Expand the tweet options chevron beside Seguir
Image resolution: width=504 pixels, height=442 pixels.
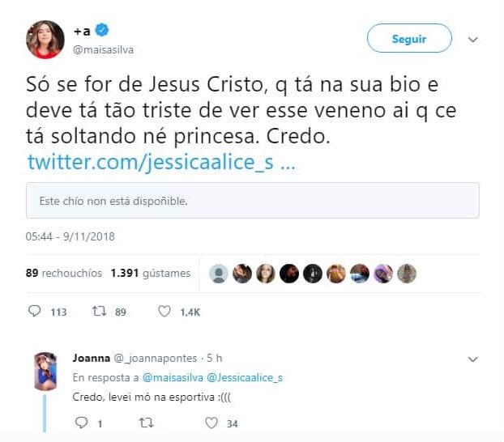pyautogui.click(x=474, y=39)
